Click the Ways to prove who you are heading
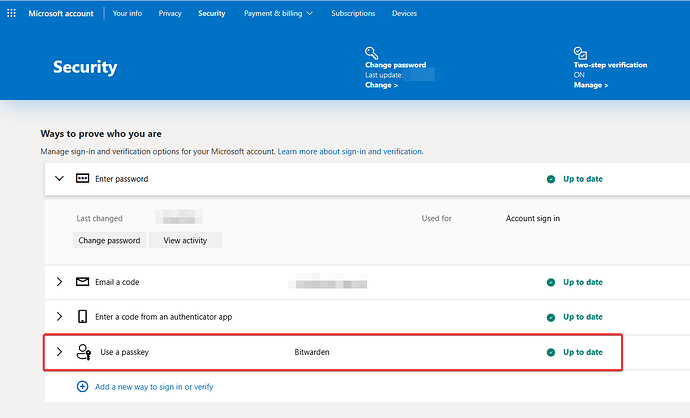Image resolution: width=690 pixels, height=418 pixels. [101, 134]
